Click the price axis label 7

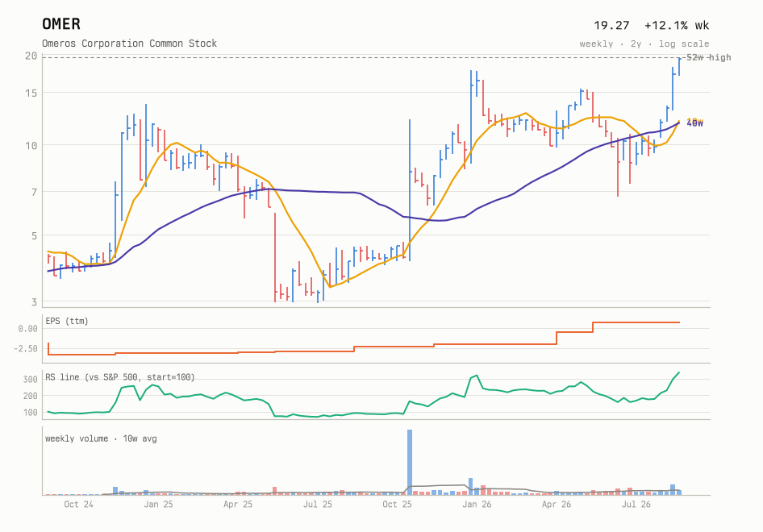[34, 193]
